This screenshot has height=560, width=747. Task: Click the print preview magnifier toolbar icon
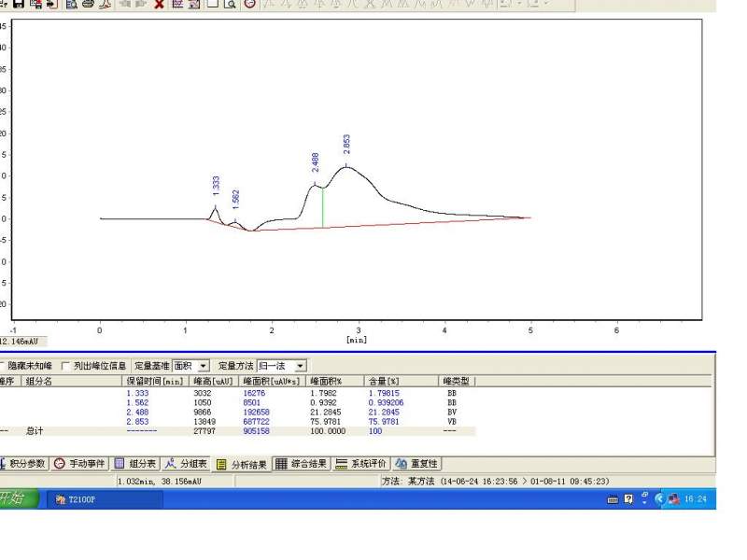pos(72,4)
